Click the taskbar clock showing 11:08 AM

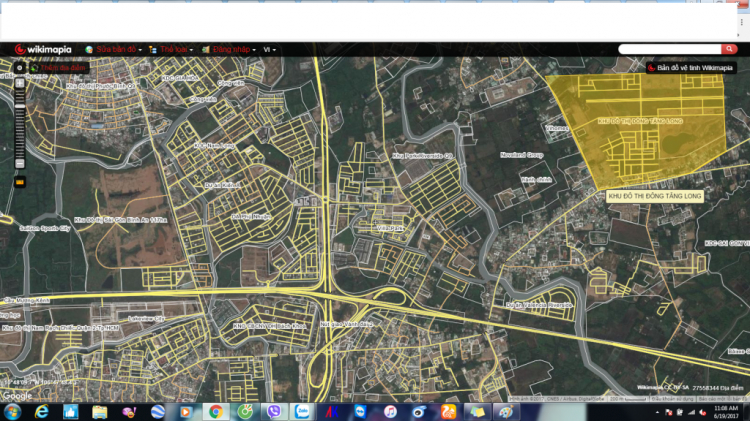pyautogui.click(x=726, y=412)
